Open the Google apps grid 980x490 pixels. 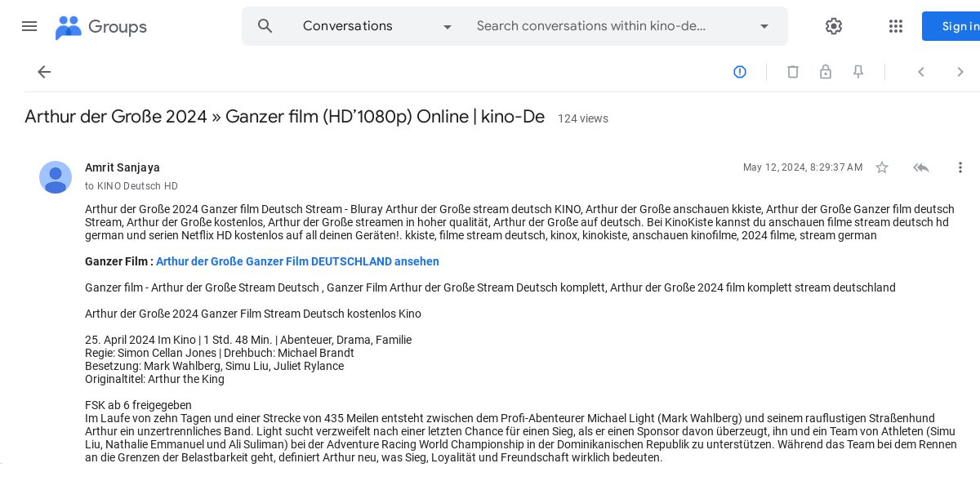(896, 26)
